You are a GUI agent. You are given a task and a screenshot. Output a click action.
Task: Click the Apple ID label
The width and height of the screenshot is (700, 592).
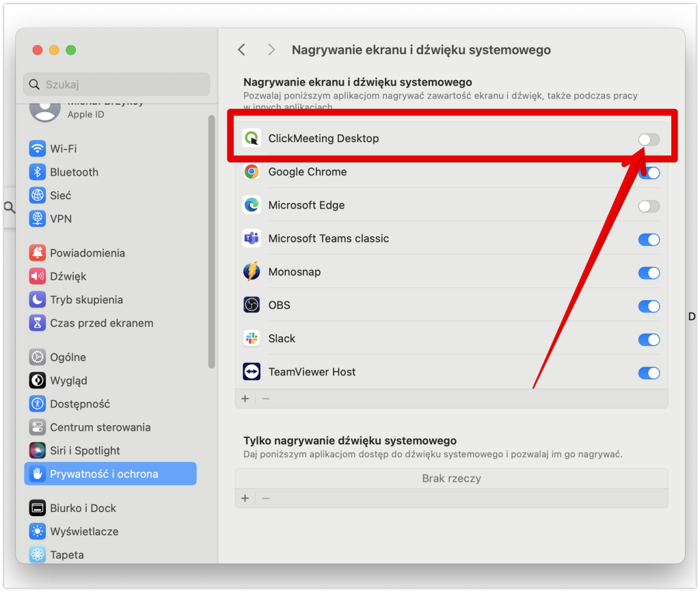tap(85, 114)
